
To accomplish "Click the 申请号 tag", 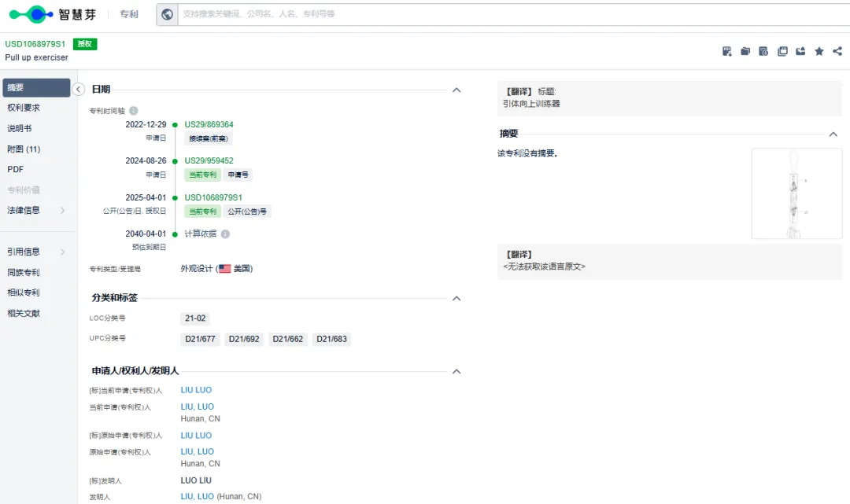I will pyautogui.click(x=238, y=175).
